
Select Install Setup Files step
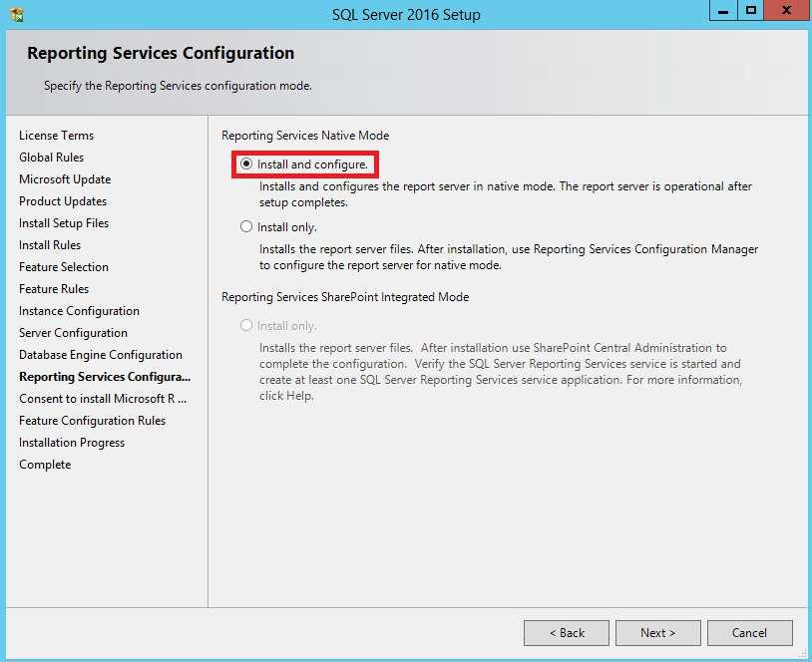(64, 223)
